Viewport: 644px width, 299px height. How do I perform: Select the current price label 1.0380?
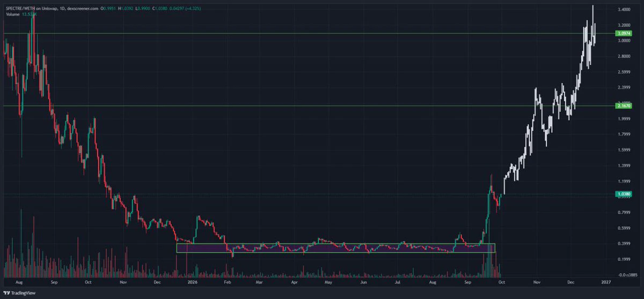(x=624, y=194)
